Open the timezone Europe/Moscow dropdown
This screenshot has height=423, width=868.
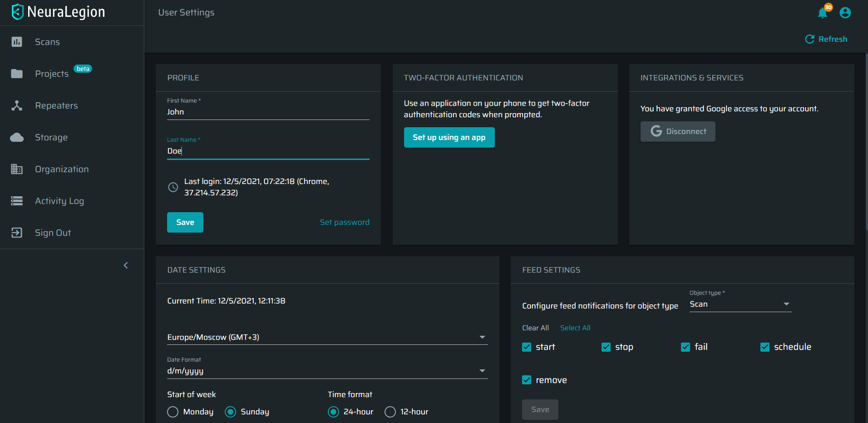tap(327, 337)
